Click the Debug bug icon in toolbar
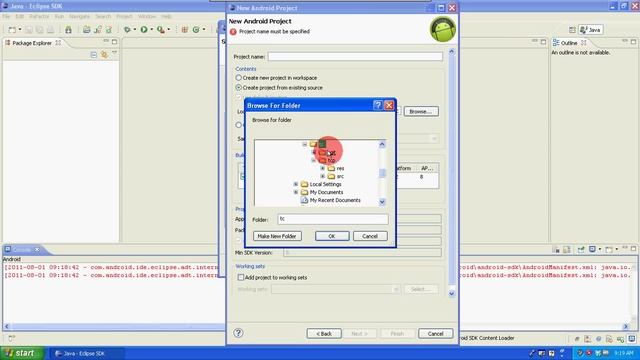Viewport: 640px width, 360px height. coord(127,30)
